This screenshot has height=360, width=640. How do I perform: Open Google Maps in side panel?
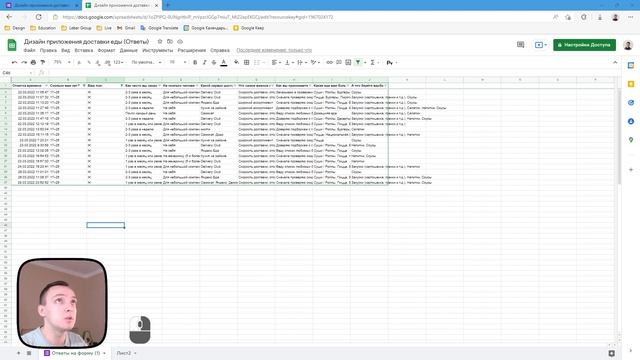pos(631,140)
